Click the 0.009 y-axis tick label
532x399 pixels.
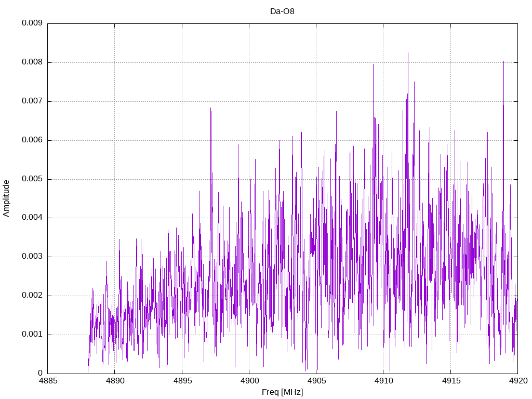click(x=32, y=23)
